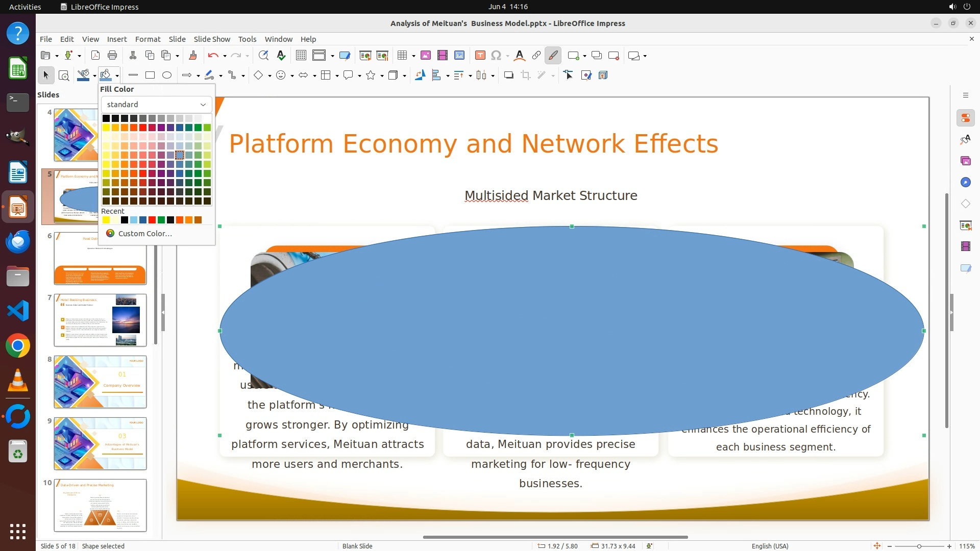Click the Undo arrow icon

point(213,56)
